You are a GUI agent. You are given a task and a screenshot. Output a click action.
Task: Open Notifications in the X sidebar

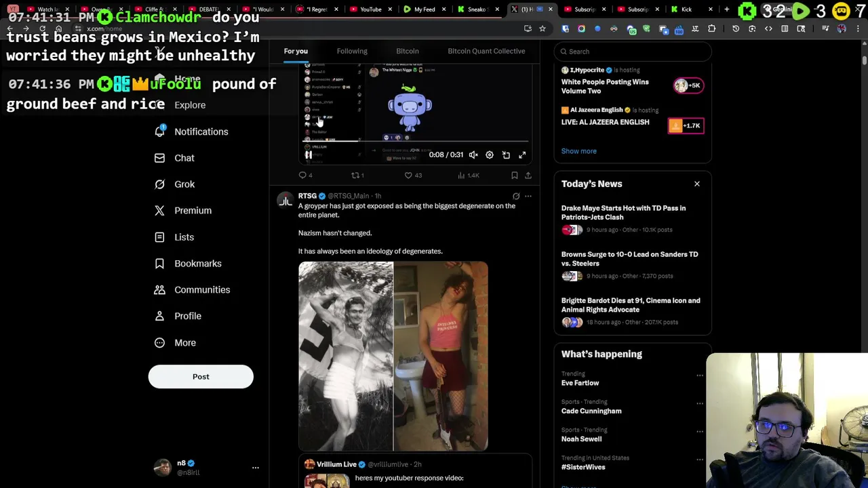192,131
